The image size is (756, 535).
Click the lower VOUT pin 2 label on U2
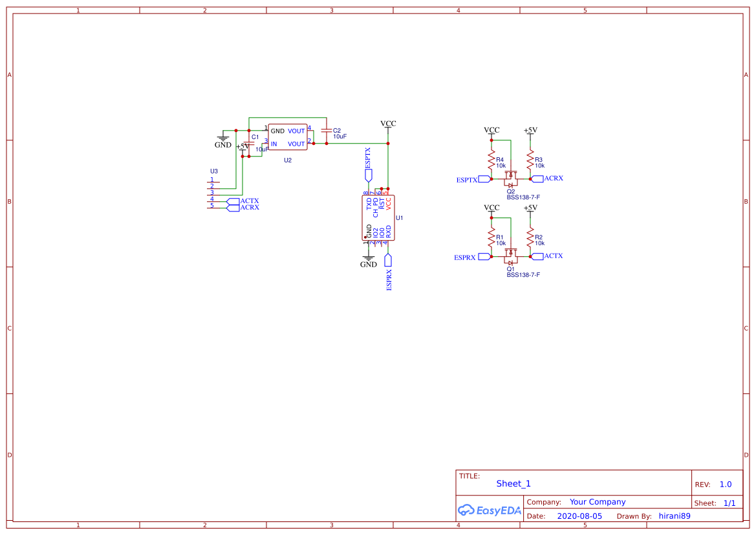pyautogui.click(x=297, y=144)
